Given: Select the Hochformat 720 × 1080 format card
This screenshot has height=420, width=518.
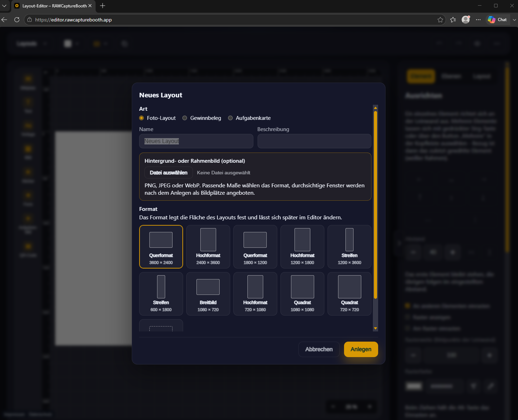Looking at the screenshot, I should (x=255, y=294).
